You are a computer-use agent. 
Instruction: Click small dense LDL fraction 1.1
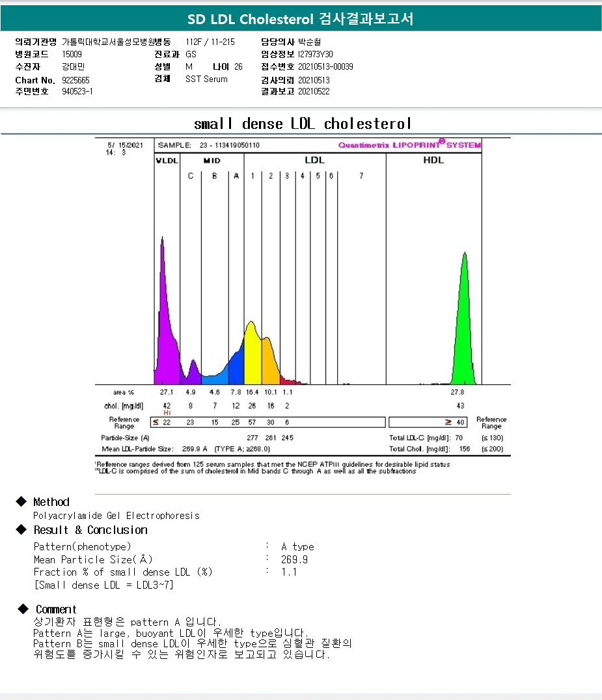289,572
